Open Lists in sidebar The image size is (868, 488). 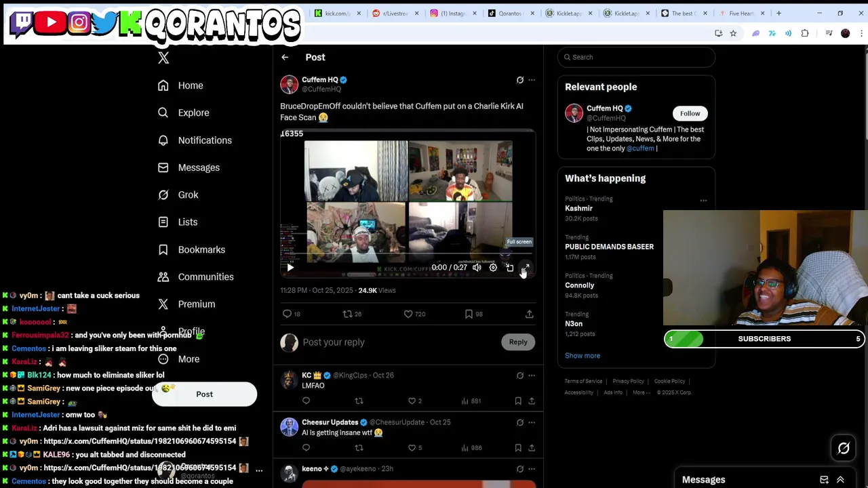(x=178, y=222)
